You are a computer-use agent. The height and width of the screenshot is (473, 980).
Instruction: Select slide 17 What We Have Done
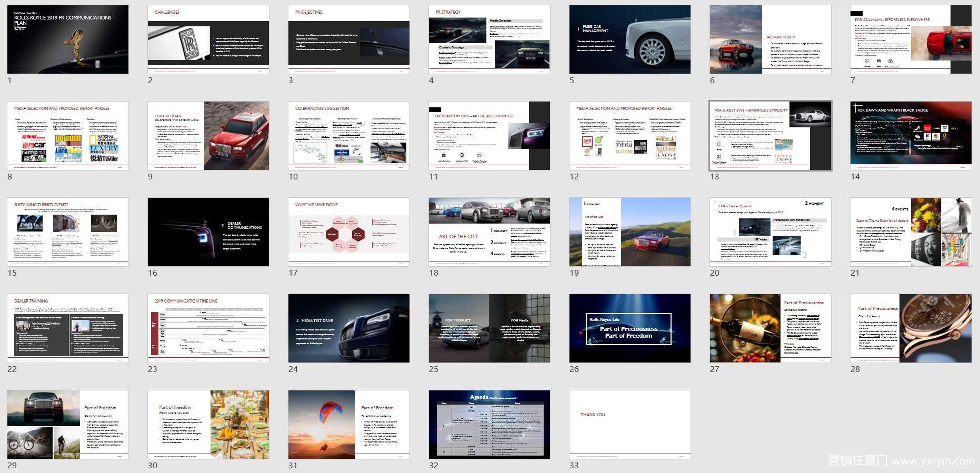pyautogui.click(x=349, y=232)
